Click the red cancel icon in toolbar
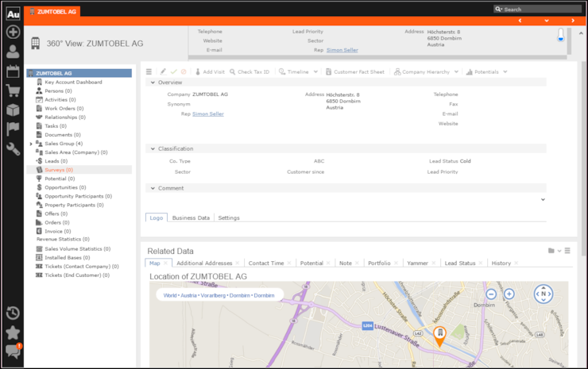The height and width of the screenshot is (369, 588). click(x=184, y=71)
